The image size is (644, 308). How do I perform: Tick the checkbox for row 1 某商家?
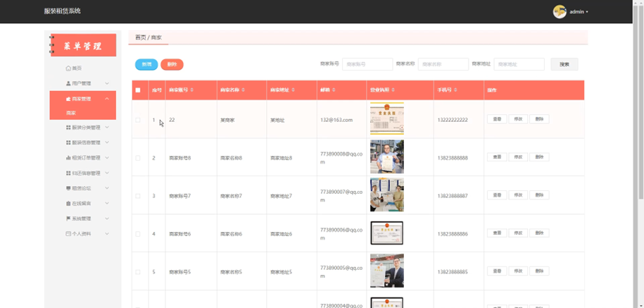(138, 120)
